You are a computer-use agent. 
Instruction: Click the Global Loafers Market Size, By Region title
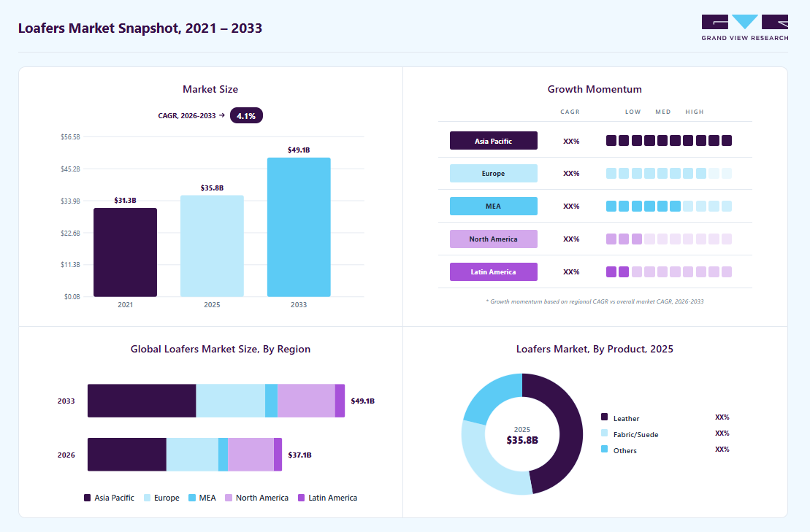[221, 349]
